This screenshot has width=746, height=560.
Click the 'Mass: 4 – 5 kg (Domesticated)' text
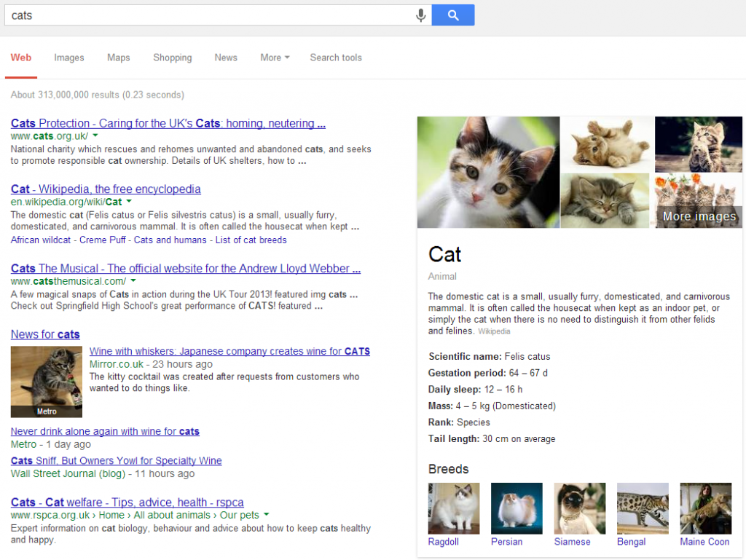tap(492, 406)
